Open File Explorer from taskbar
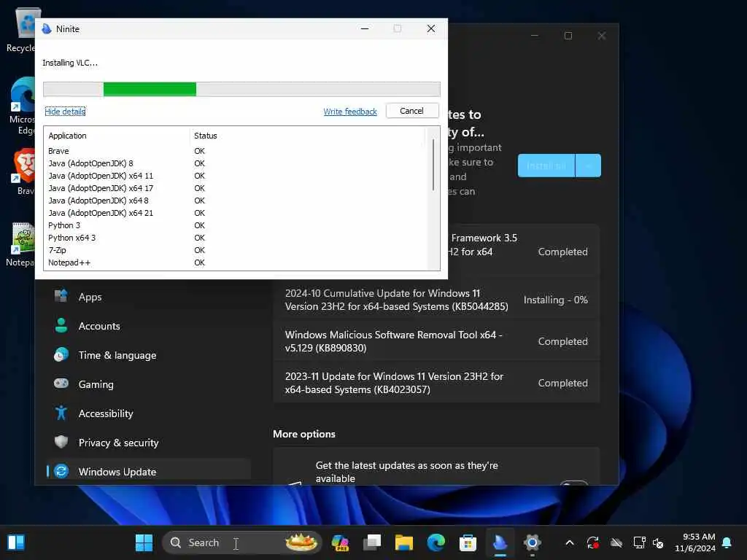Viewport: 747px width, 560px height. (x=404, y=542)
